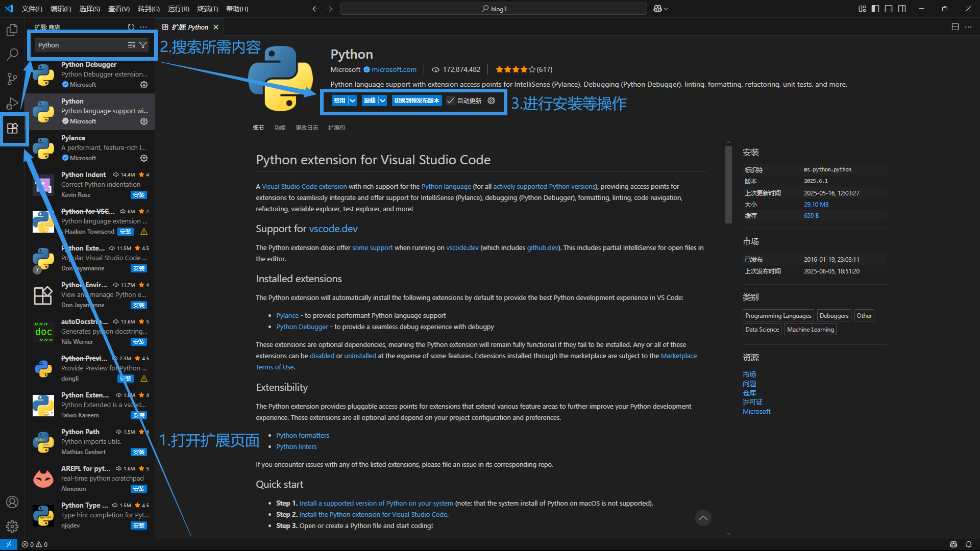980x551 pixels.
Task: Open the Manage gear in activity bar
Action: click(12, 526)
